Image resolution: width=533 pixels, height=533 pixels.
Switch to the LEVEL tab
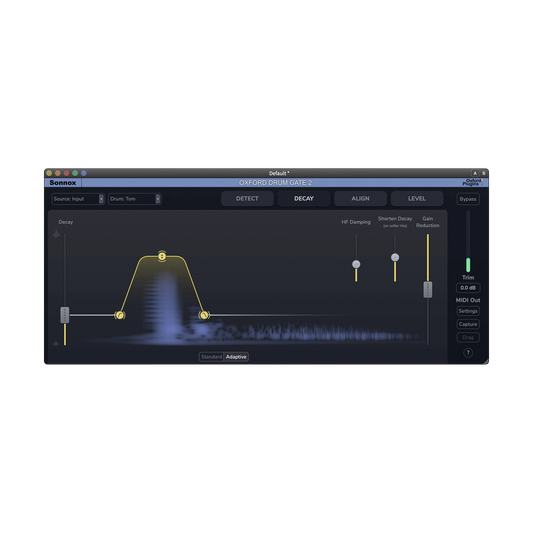(x=417, y=199)
